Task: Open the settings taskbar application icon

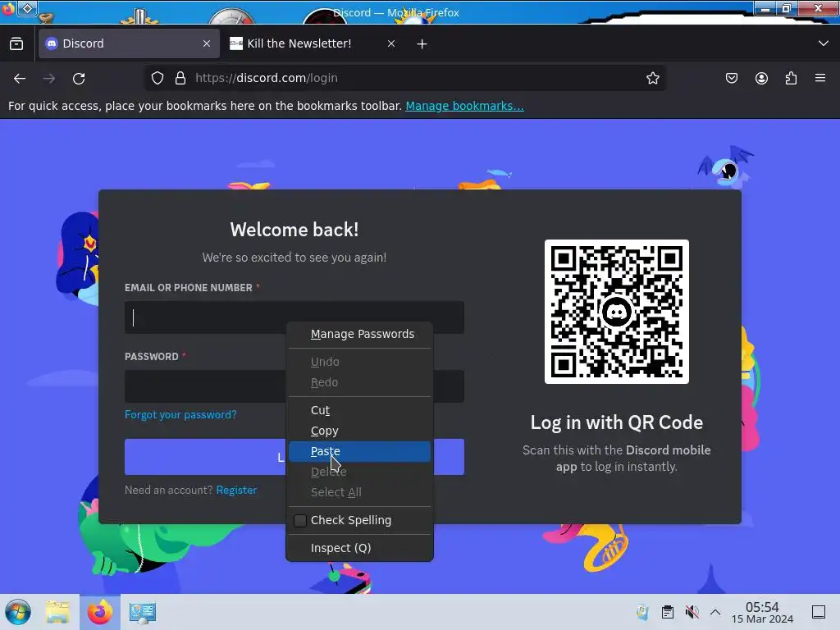Action: click(x=143, y=612)
